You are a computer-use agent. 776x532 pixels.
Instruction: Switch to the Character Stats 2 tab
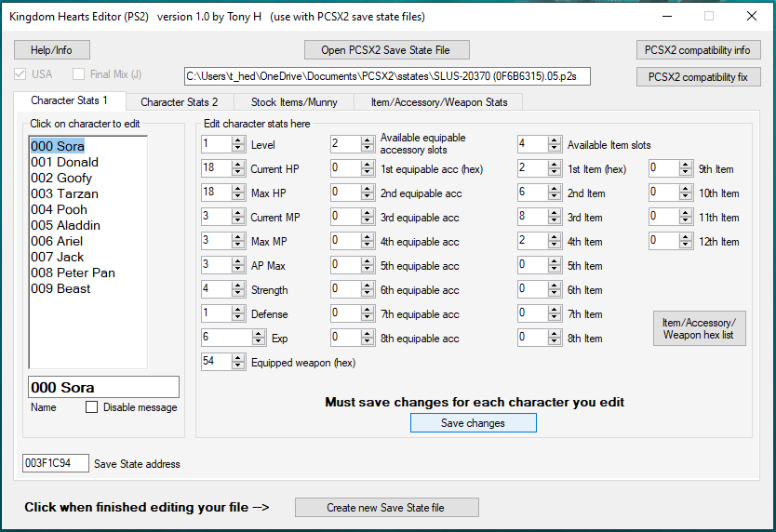[179, 101]
